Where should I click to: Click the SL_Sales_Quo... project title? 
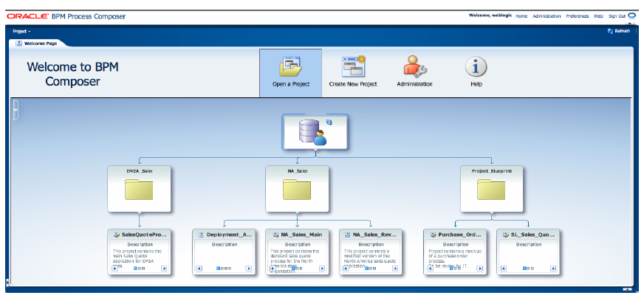click(532, 235)
